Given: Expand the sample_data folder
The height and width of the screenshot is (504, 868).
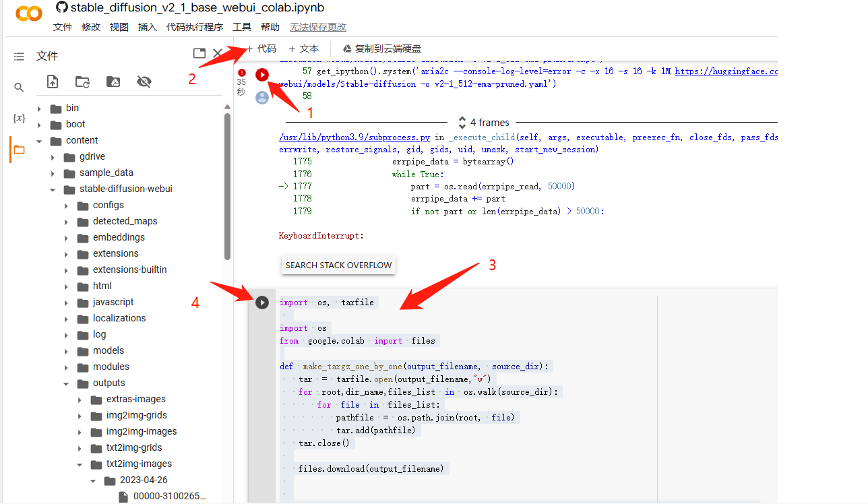Looking at the screenshot, I should point(53,173).
